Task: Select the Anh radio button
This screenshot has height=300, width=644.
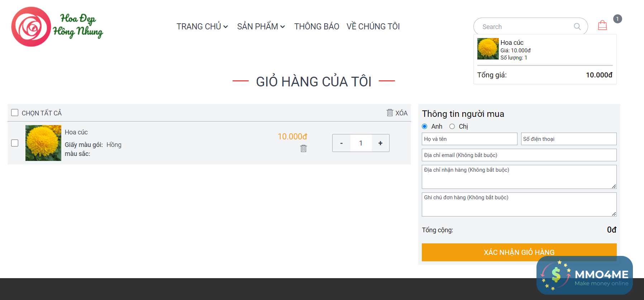Action: [425, 126]
